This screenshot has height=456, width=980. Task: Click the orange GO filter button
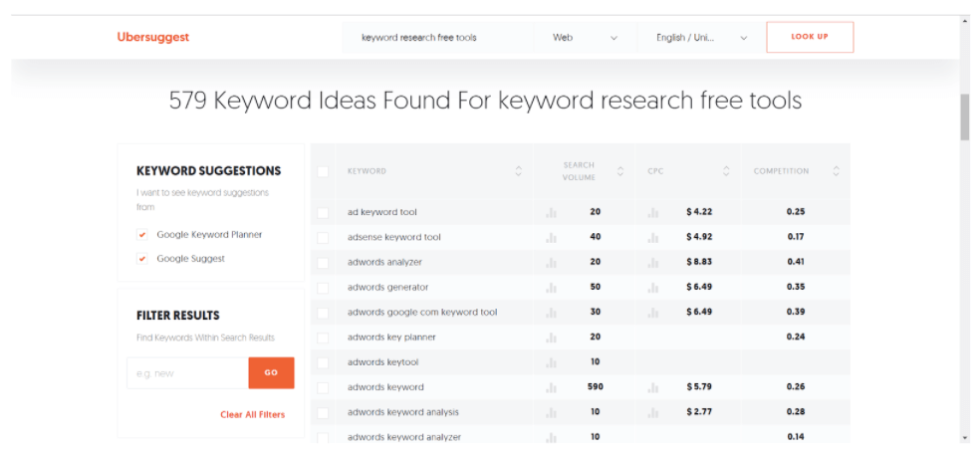tap(271, 373)
